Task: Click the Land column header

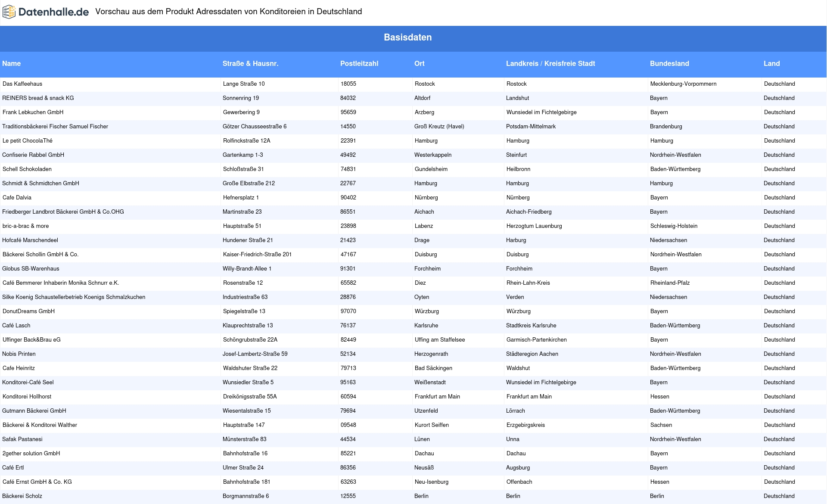Action: tap(771, 63)
